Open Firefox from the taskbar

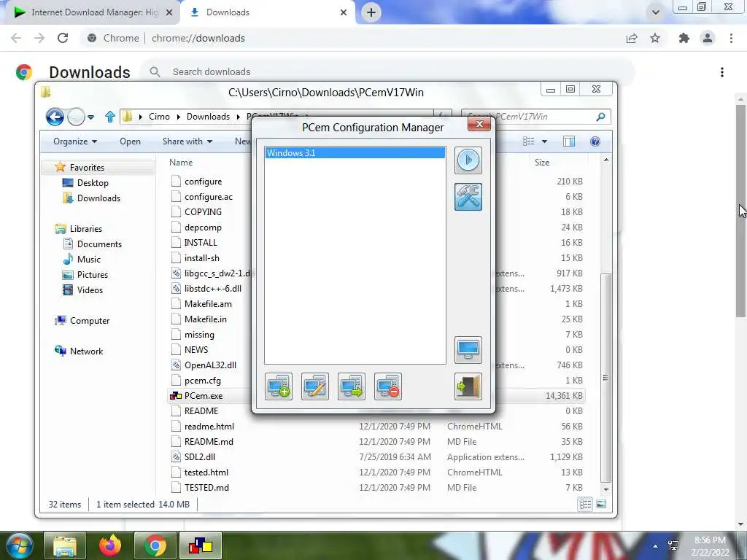(110, 545)
